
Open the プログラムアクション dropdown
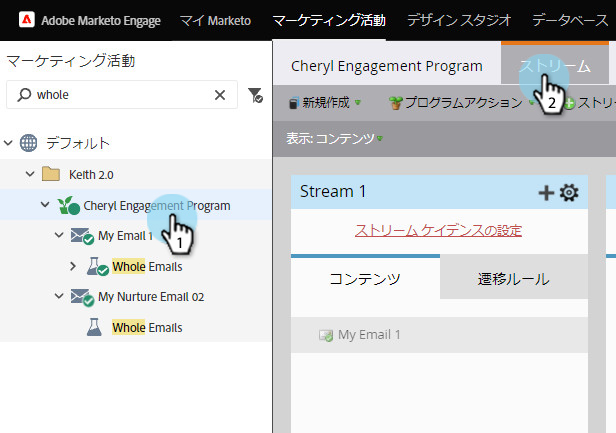(x=462, y=103)
